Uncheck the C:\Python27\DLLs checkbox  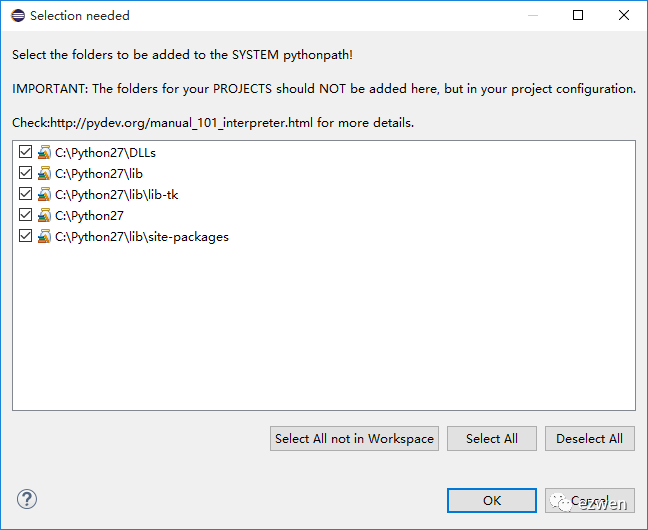click(x=26, y=152)
